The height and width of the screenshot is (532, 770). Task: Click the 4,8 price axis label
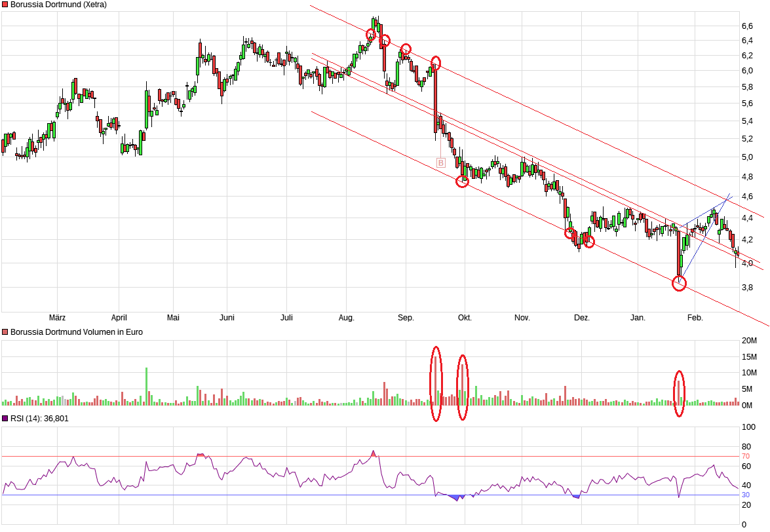point(748,176)
